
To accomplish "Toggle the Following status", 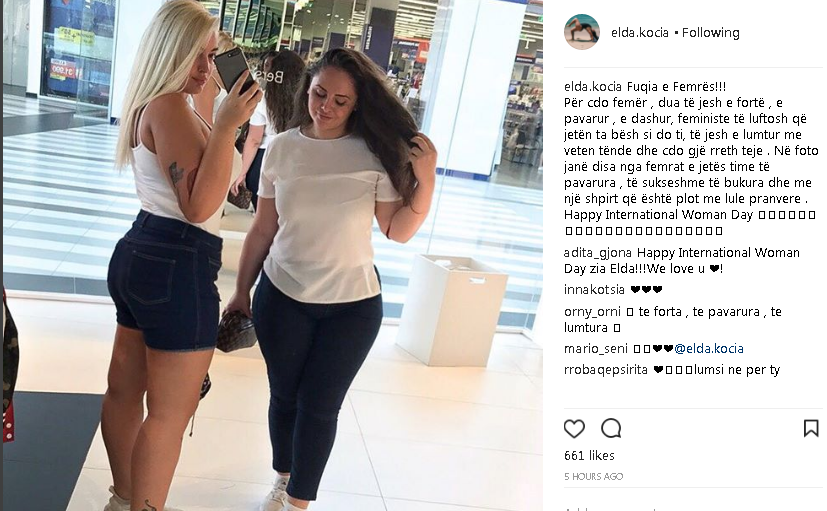I will pyautogui.click(x=710, y=33).
